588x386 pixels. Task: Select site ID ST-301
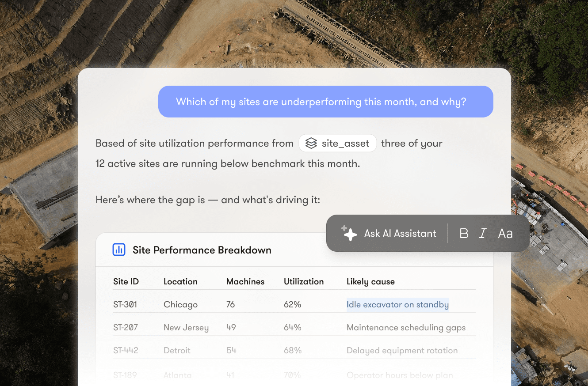pyautogui.click(x=125, y=305)
